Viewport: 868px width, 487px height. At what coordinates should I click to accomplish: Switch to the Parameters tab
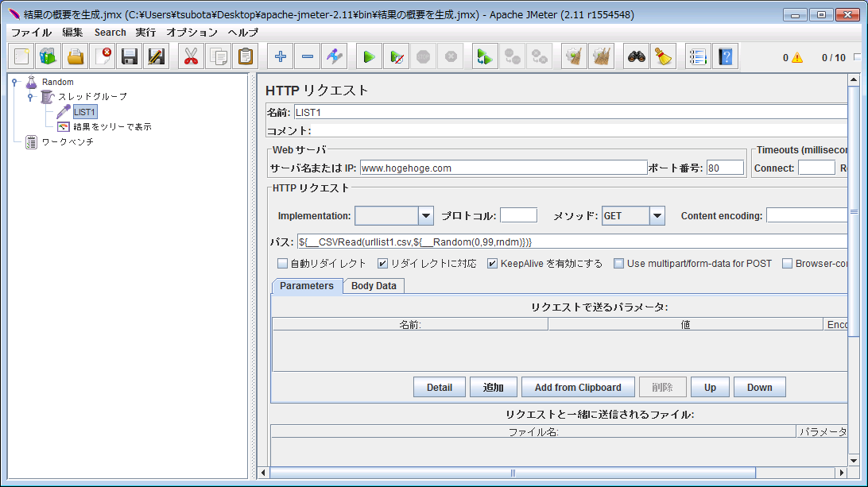click(307, 285)
